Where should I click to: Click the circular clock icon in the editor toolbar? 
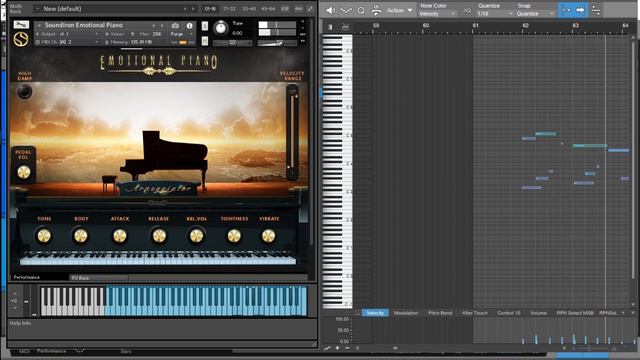(x=361, y=11)
